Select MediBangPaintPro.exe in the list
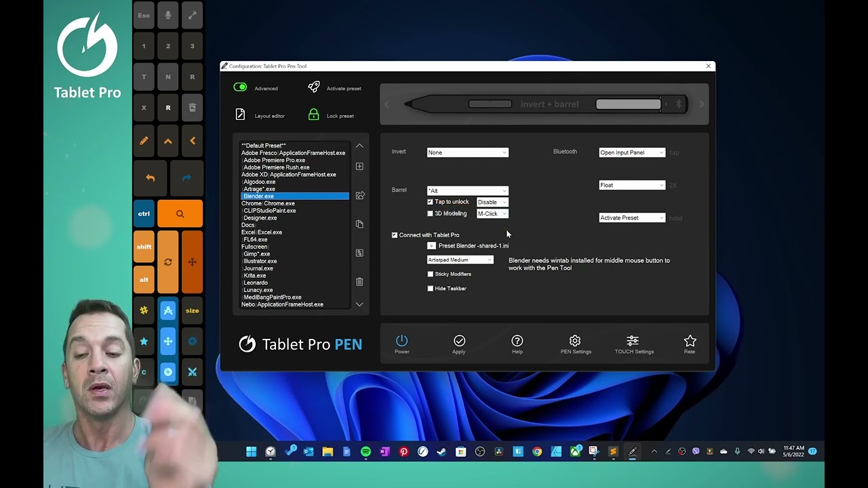Screen dimensions: 868x488 (272, 298)
